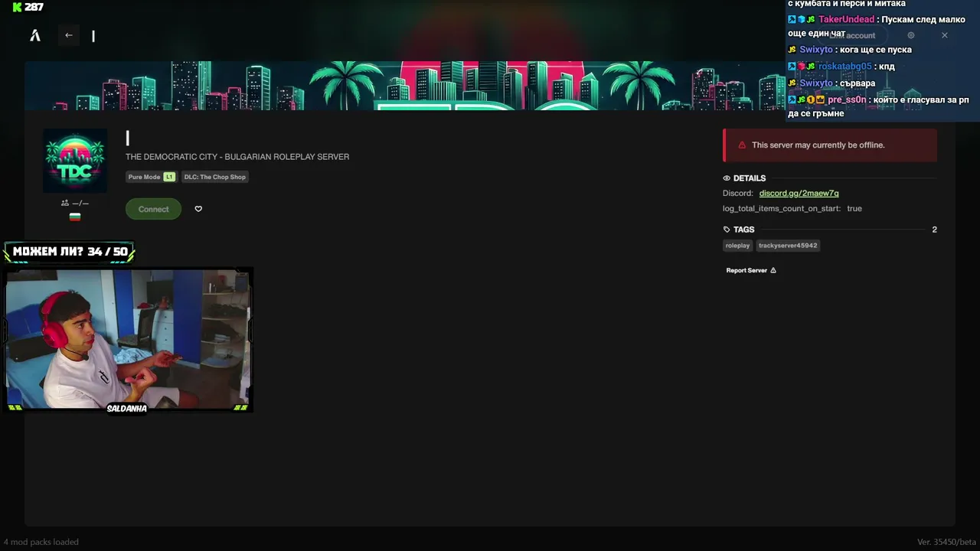This screenshot has height=551, width=980.
Task: Click the TAGS label icon
Action: (x=727, y=230)
